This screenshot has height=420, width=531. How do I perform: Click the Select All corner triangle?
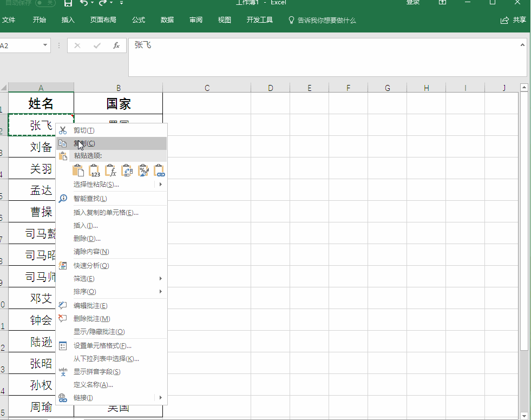pyautogui.click(x=4, y=87)
